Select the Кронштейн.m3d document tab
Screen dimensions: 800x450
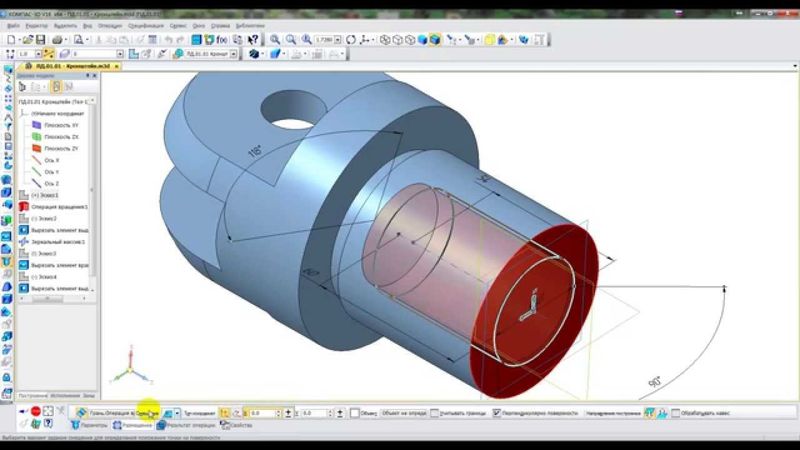tap(69, 66)
